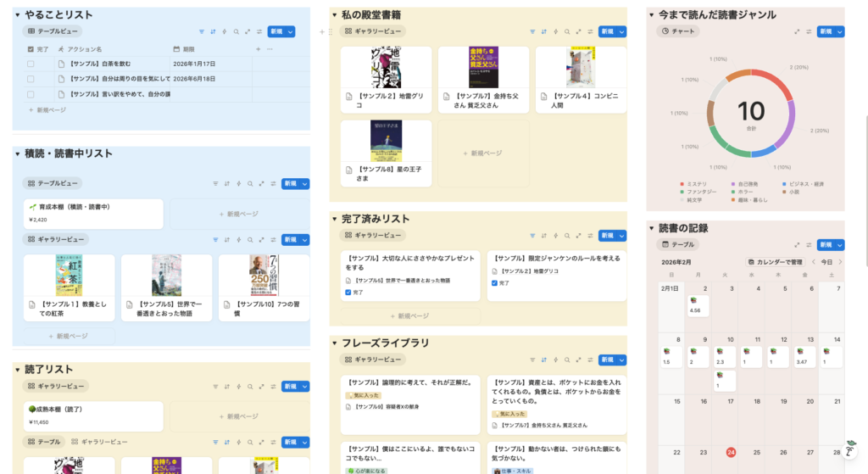The height and width of the screenshot is (474, 868).
Task: Uncheck 完了 on 限定ジャンケン card
Action: click(495, 282)
